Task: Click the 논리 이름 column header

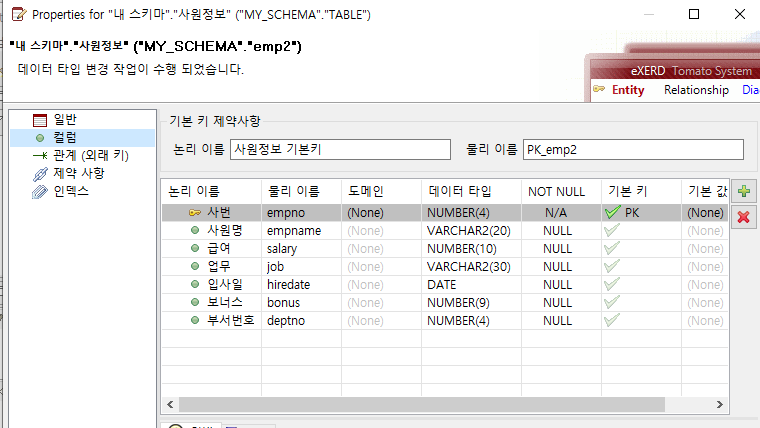Action: click(211, 191)
